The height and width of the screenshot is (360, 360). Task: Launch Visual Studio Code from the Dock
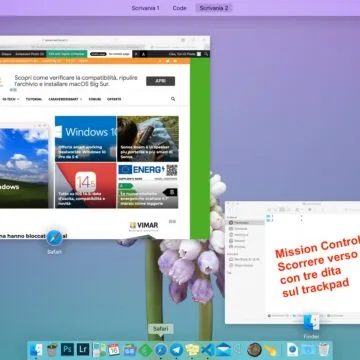(x=208, y=350)
